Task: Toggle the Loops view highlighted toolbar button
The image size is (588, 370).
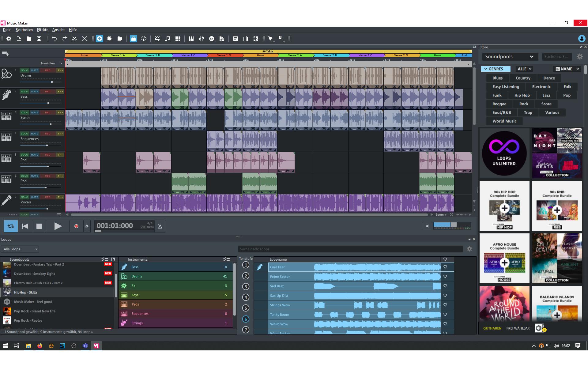Action: point(100,39)
